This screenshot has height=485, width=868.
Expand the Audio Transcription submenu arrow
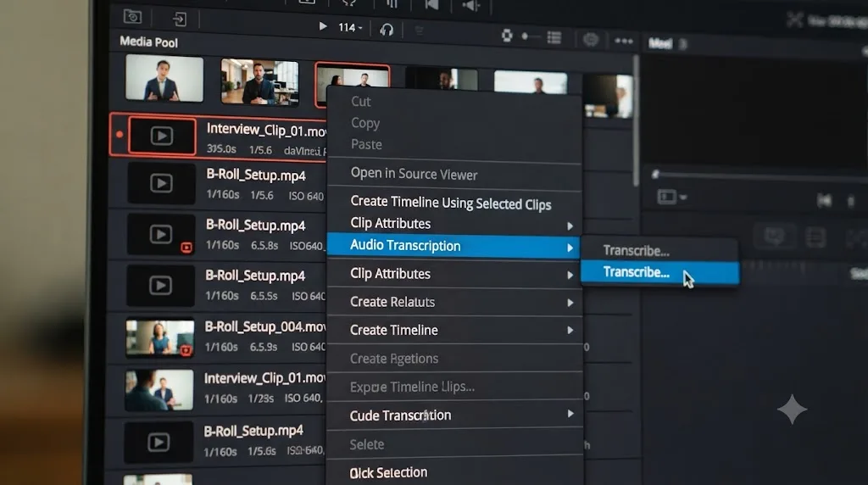[x=570, y=248]
